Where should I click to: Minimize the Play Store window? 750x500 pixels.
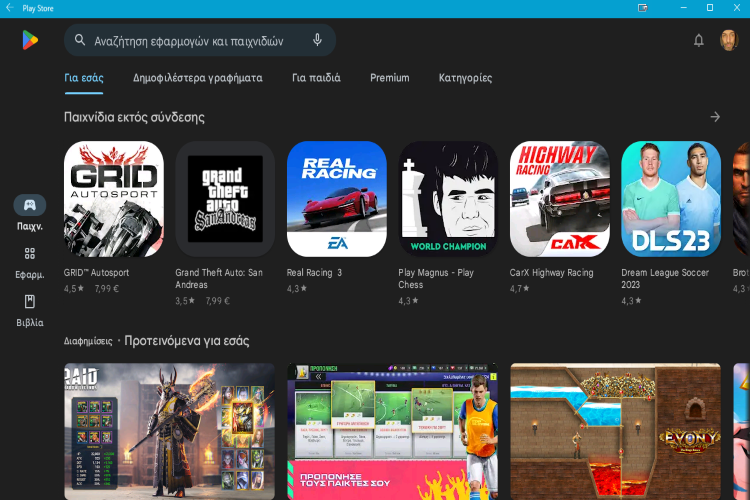(x=684, y=8)
